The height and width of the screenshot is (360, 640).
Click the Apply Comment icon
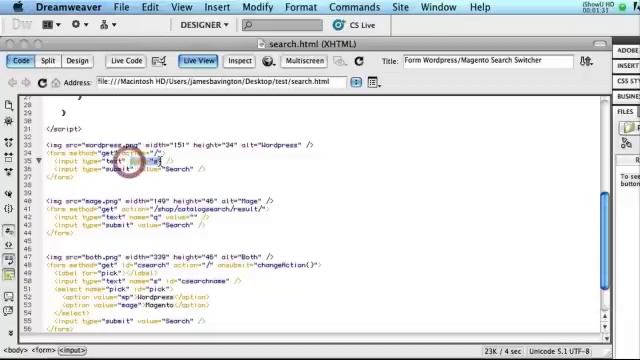pyautogui.click(x=9, y=296)
